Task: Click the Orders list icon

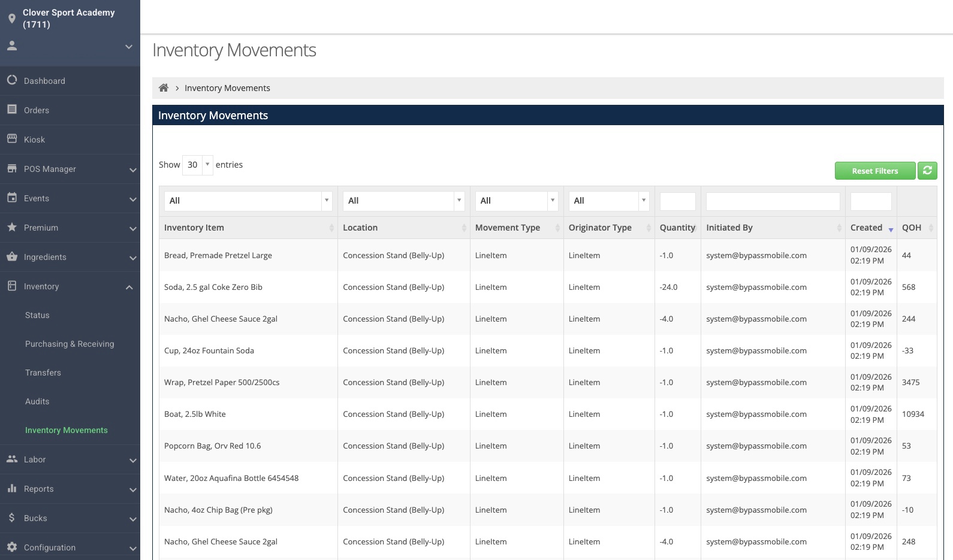Action: [x=12, y=110]
